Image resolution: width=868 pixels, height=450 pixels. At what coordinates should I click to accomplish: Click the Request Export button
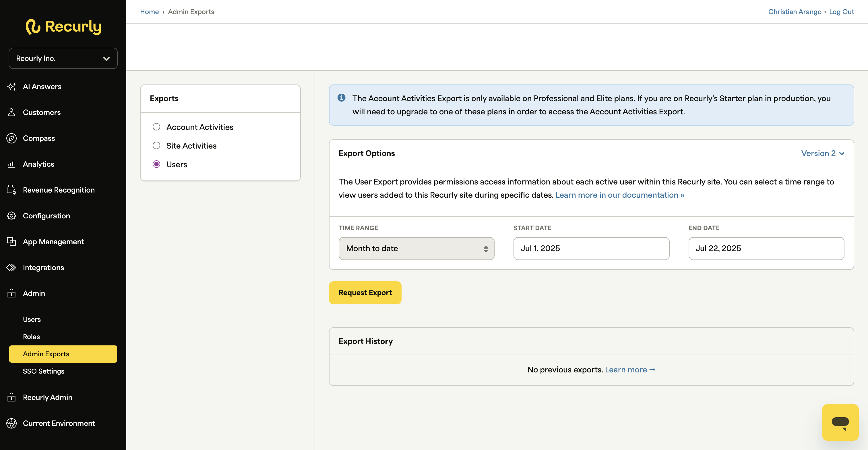tap(365, 293)
